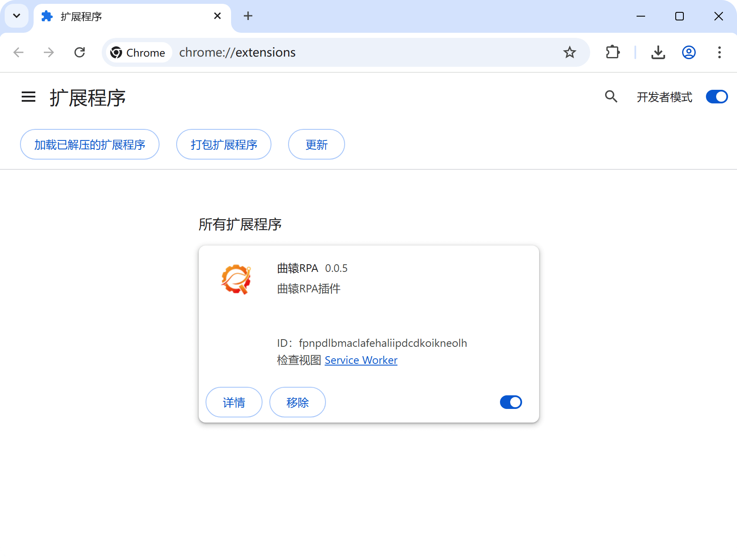Screen dimensions: 737x560
Task: Click the 曲辕RPA extension logo
Action: [236, 280]
